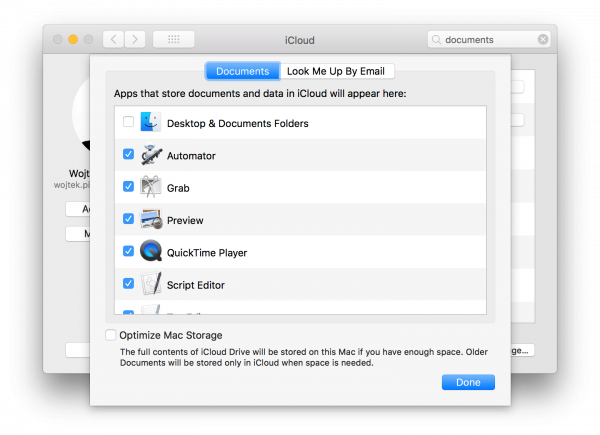Select the QuickTime Player row label
The height and width of the screenshot is (435, 600).
(207, 253)
